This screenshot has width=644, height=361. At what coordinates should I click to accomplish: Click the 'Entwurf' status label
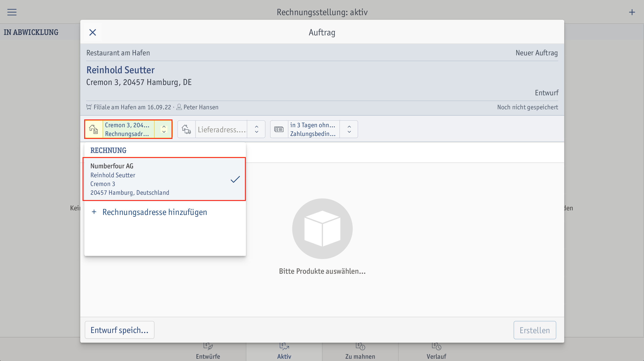[547, 93]
